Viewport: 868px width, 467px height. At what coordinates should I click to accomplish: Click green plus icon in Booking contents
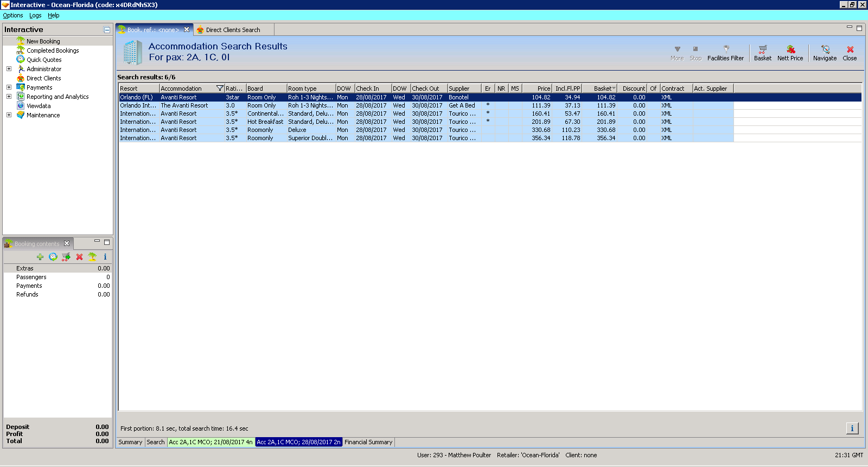tap(40, 257)
